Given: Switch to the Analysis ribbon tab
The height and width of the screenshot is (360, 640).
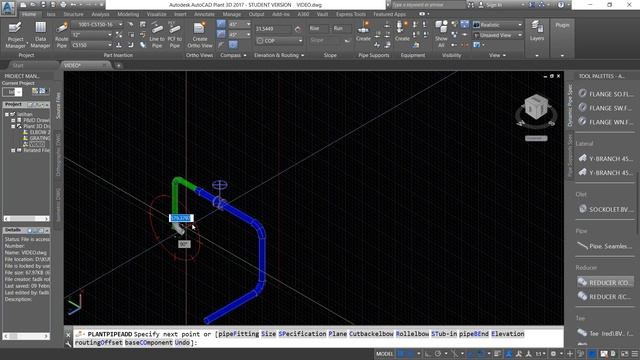Looking at the screenshot, I should pyautogui.click(x=100, y=14).
